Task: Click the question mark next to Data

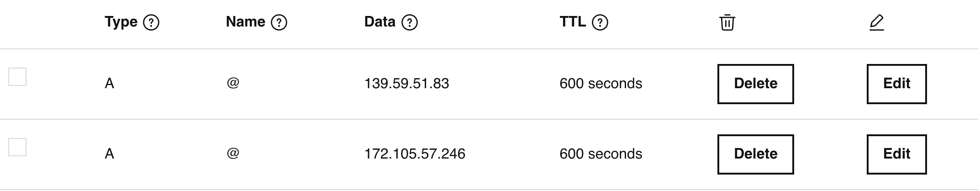Action: tap(410, 22)
